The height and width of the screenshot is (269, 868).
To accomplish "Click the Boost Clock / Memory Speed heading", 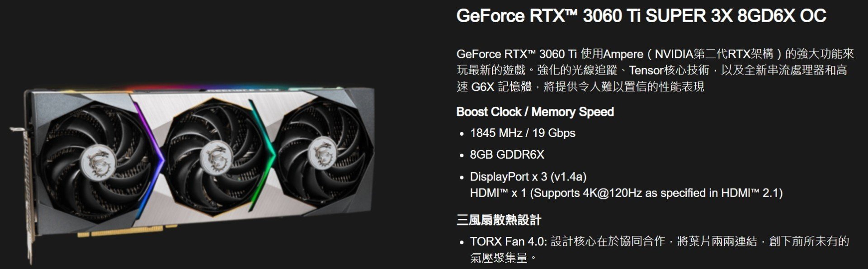I will (x=535, y=112).
